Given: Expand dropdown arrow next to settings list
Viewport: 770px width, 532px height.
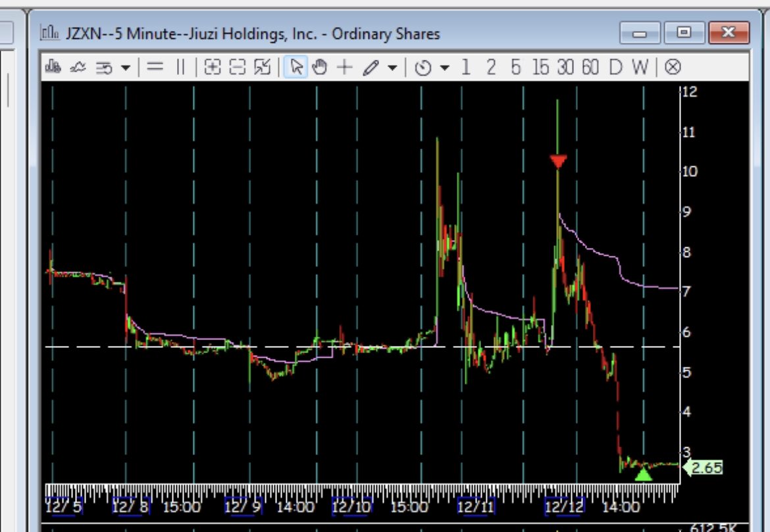Looking at the screenshot, I should tap(126, 67).
